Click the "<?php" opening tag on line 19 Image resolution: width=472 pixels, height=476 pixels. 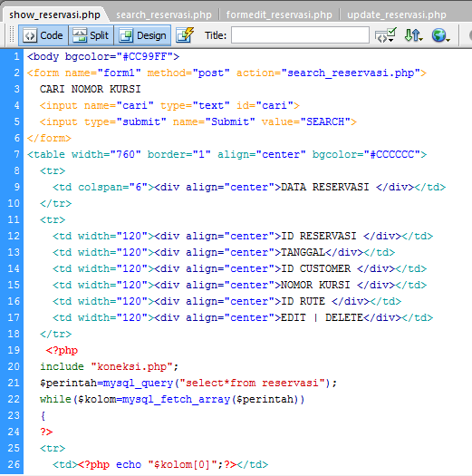pos(62,350)
